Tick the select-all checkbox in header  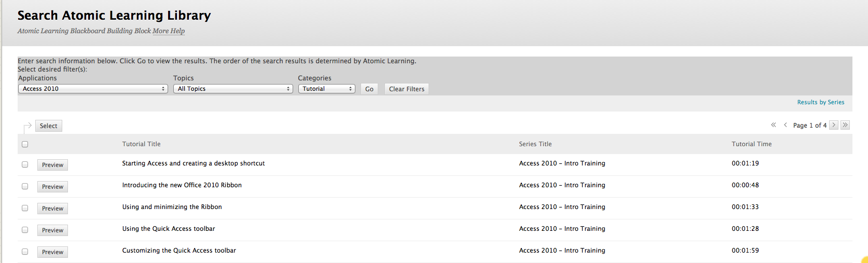coord(25,144)
